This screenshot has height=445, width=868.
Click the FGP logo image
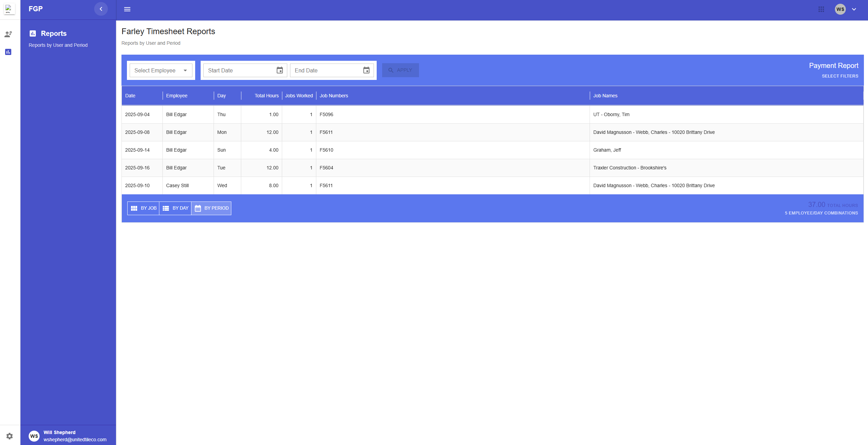pos(9,9)
